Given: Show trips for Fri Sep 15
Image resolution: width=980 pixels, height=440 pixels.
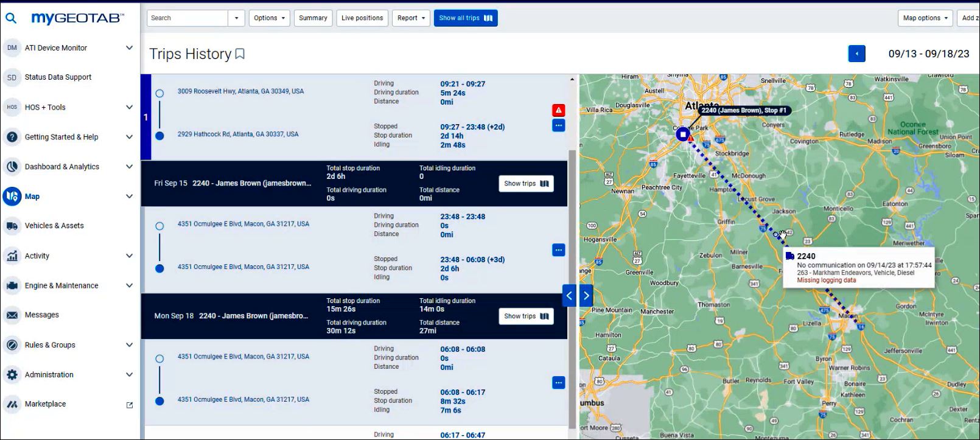Looking at the screenshot, I should point(526,184).
